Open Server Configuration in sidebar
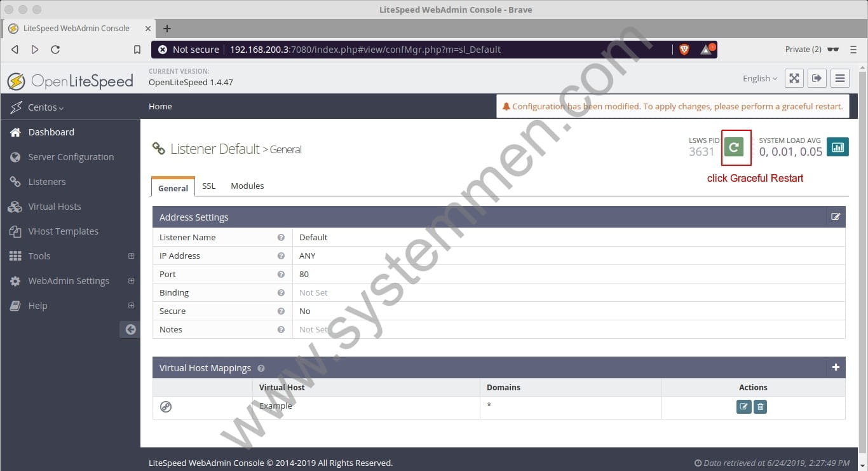868x471 pixels. tap(70, 156)
